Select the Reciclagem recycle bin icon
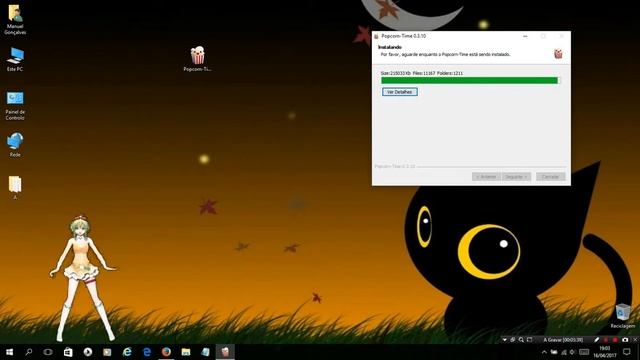This screenshot has width=640, height=360. [623, 316]
